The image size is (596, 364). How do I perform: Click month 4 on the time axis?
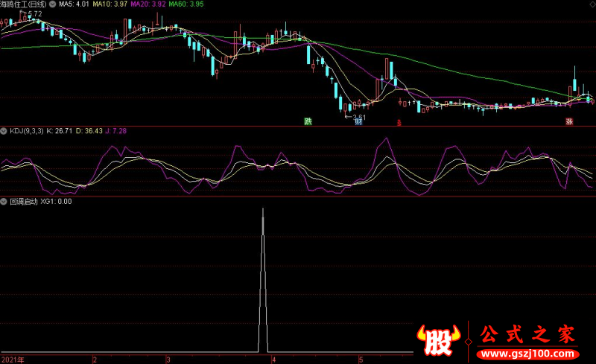[x=273, y=360]
